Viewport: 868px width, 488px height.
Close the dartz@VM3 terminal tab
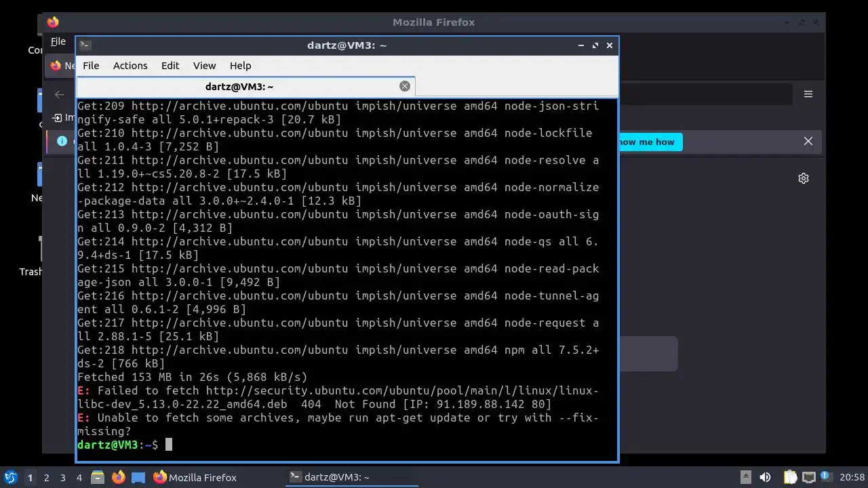click(x=405, y=86)
